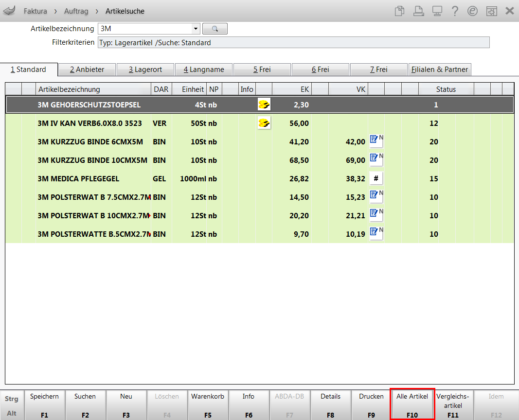Click note icon in POLSTERWAT B 7.5CMX2.7M row
This screenshot has width=519, height=420.
tap(376, 197)
